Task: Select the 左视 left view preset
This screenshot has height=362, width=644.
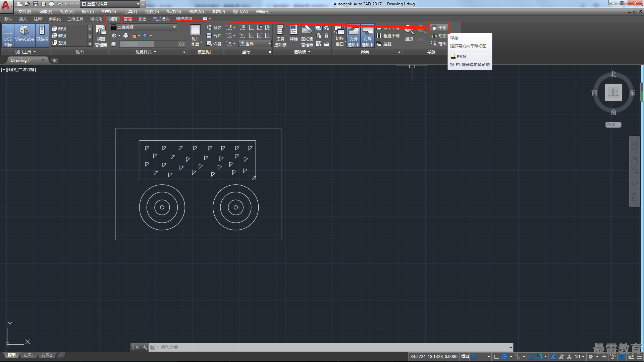Action: coord(59,43)
